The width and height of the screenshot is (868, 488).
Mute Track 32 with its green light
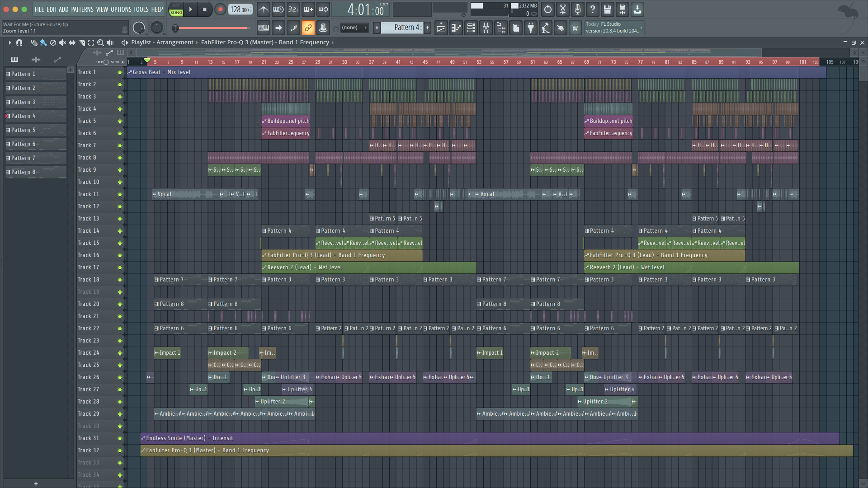coord(120,450)
